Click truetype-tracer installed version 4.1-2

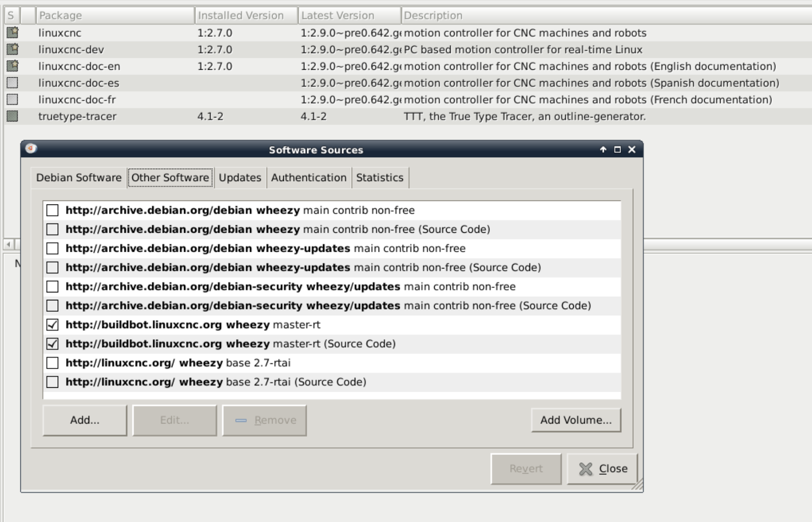(210, 117)
